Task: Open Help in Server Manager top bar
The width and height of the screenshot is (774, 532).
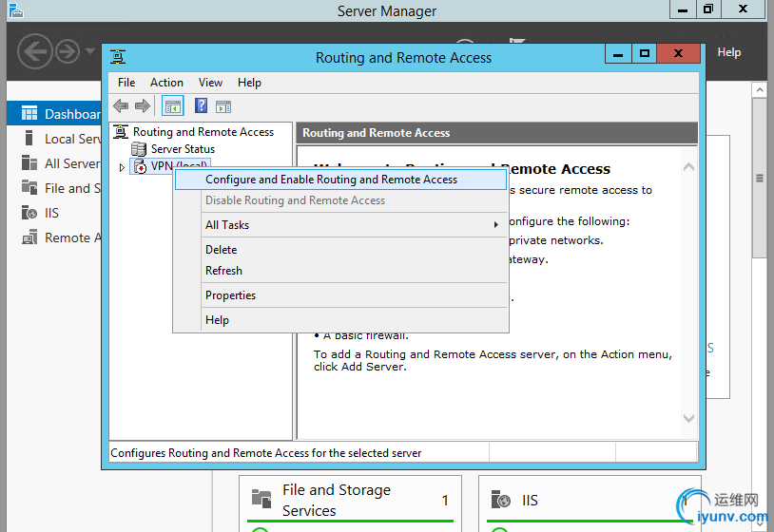Action: 728,52
